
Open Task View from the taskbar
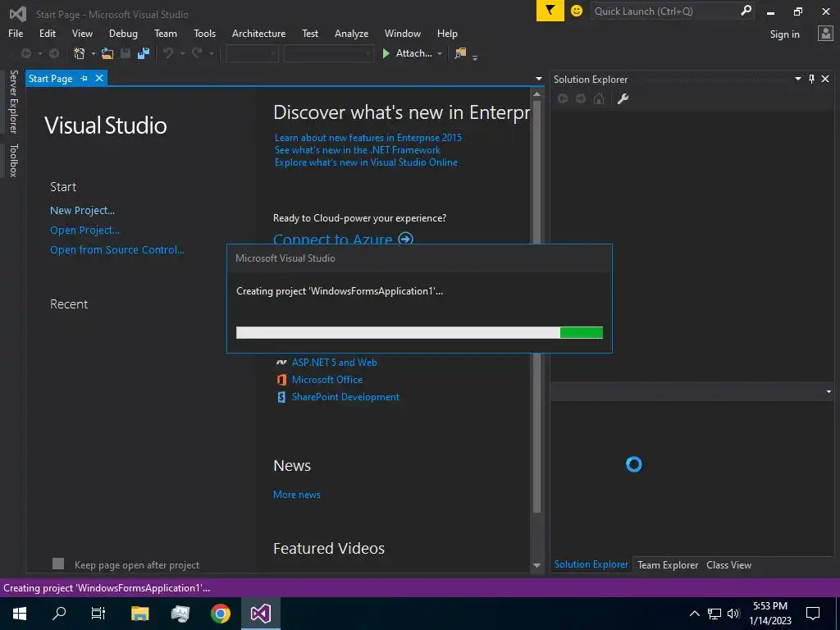point(98,614)
